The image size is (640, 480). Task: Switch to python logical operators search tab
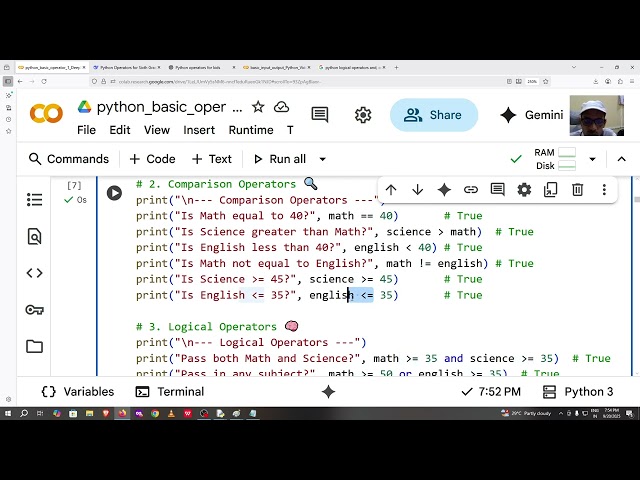pyautogui.click(x=351, y=67)
